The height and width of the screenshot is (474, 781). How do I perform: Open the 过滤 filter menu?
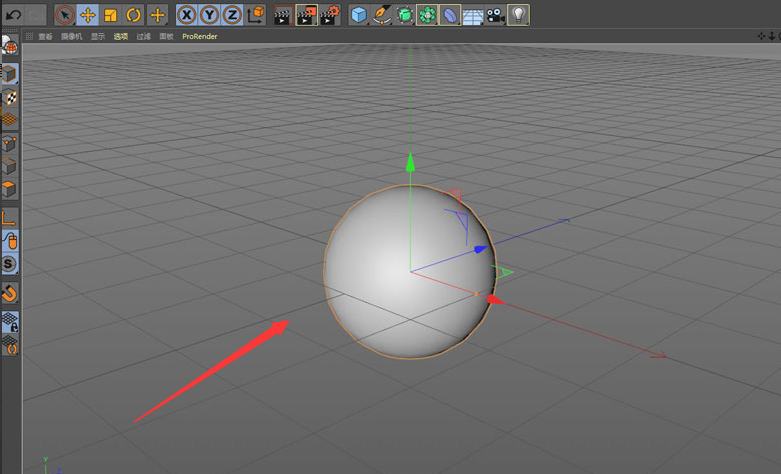point(143,37)
